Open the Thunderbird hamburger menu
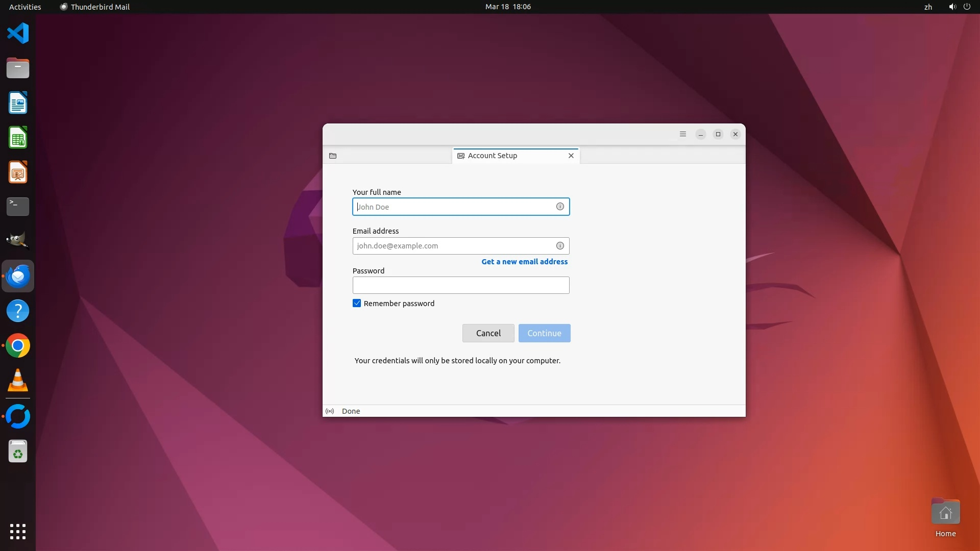Image resolution: width=980 pixels, height=551 pixels. [683, 134]
